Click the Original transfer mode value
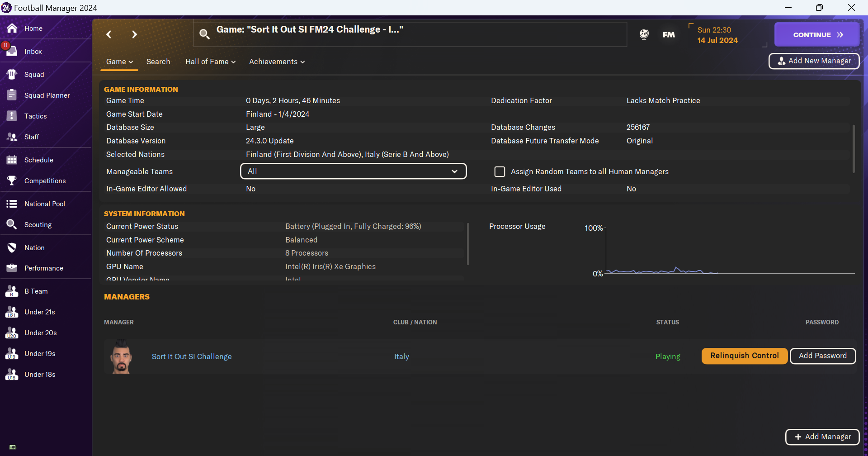The height and width of the screenshot is (456, 868). coord(640,141)
